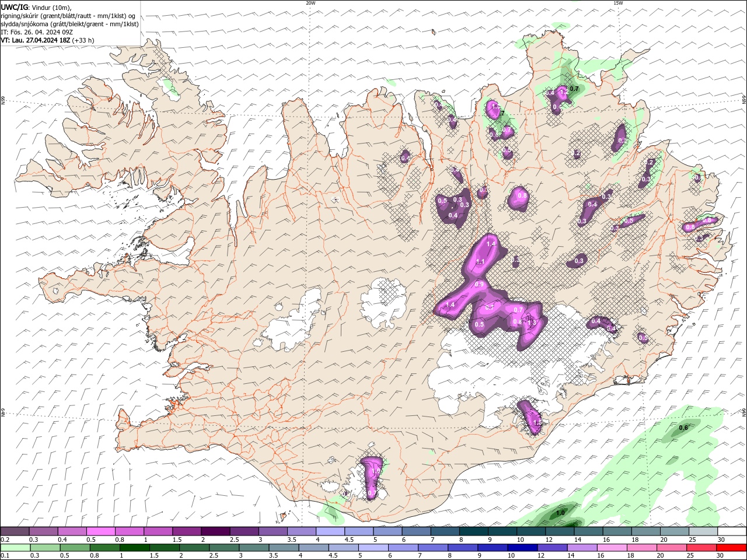The width and height of the screenshot is (747, 560).
Task: Click the 'Vindur (10m)' header text
Action: [50, 7]
